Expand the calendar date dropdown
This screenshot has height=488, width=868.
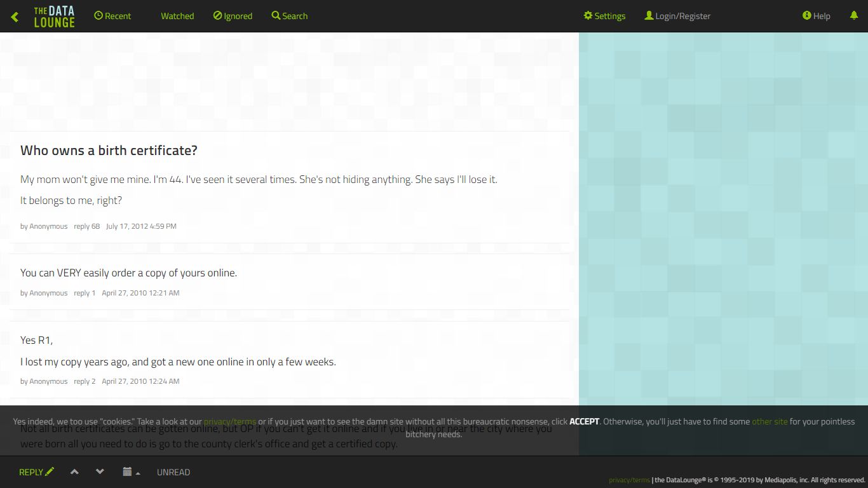coord(132,472)
